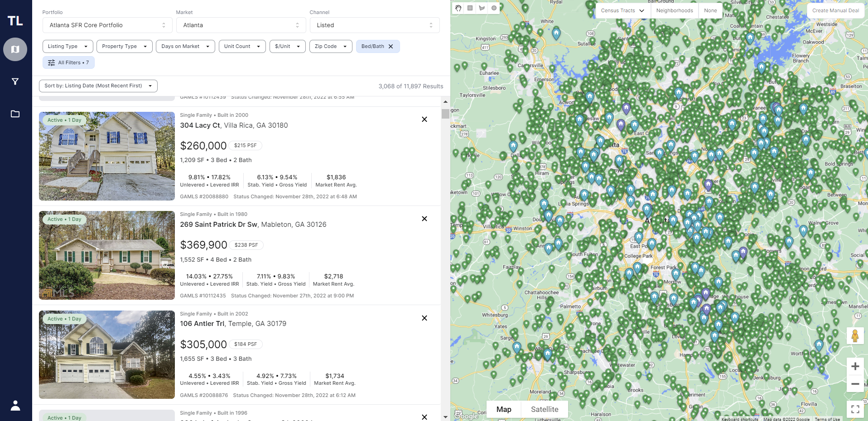Image resolution: width=868 pixels, height=421 pixels.
Task: Switch map overlay to Neighborhoods
Action: point(675,10)
